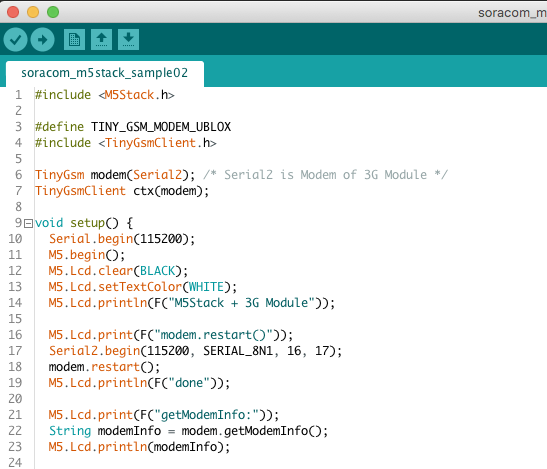Screen dimensions: 547x469
Task: Click the "getModemInfo:" print line
Action: (x=164, y=415)
